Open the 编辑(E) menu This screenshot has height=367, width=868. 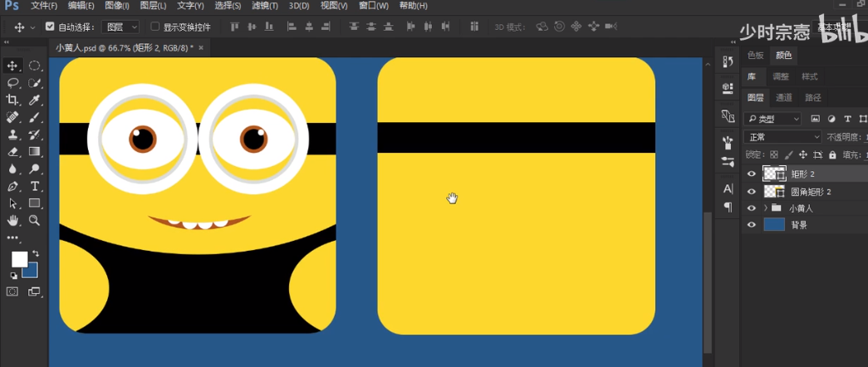[x=81, y=6]
